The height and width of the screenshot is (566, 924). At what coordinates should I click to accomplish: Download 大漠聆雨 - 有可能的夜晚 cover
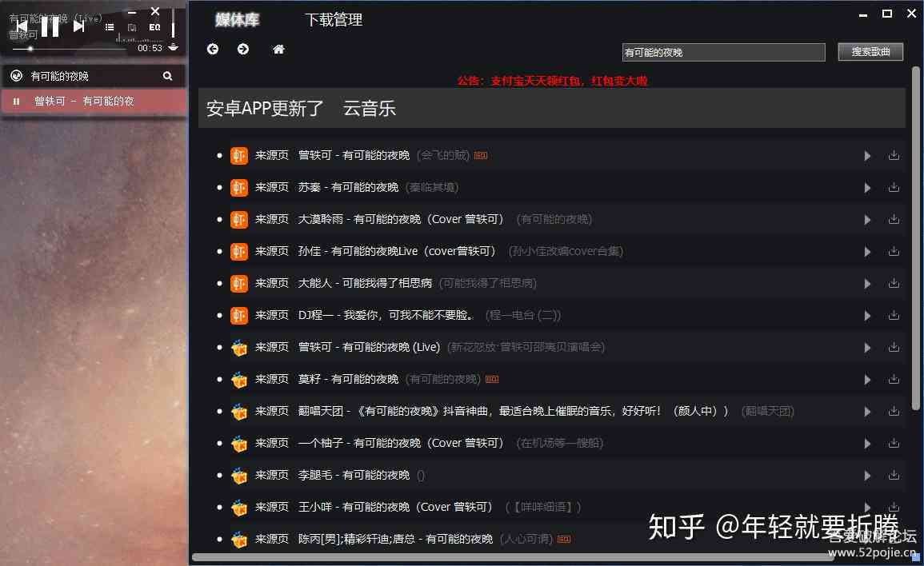(x=894, y=219)
